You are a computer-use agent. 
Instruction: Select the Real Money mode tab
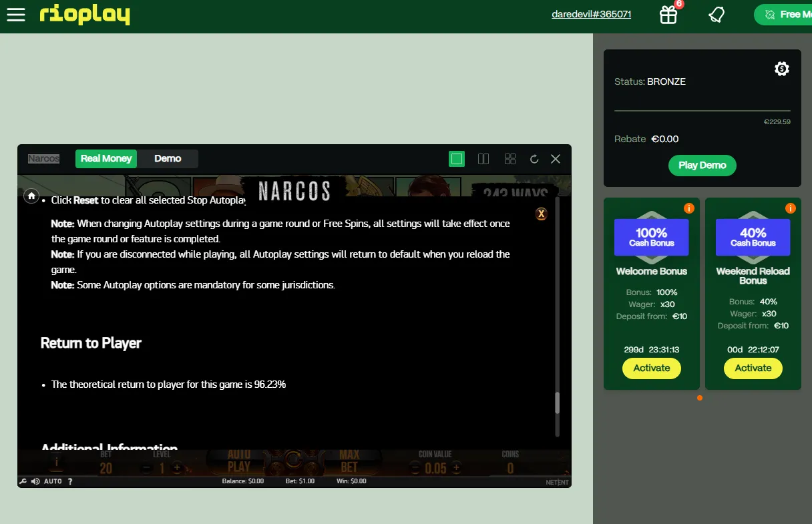tap(106, 159)
